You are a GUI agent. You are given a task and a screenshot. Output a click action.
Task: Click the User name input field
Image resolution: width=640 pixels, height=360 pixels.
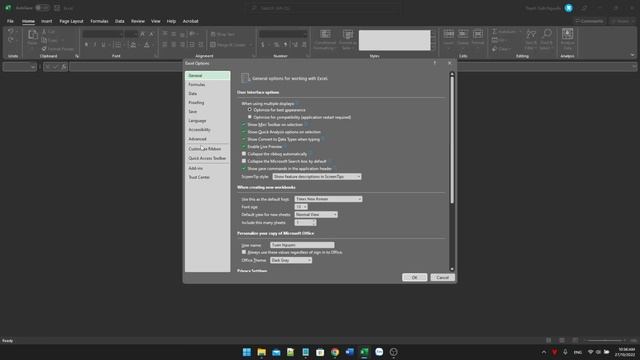pos(302,245)
